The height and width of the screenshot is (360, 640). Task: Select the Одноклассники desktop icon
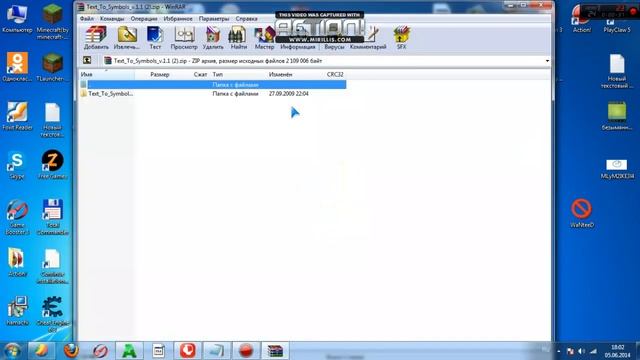click(17, 67)
